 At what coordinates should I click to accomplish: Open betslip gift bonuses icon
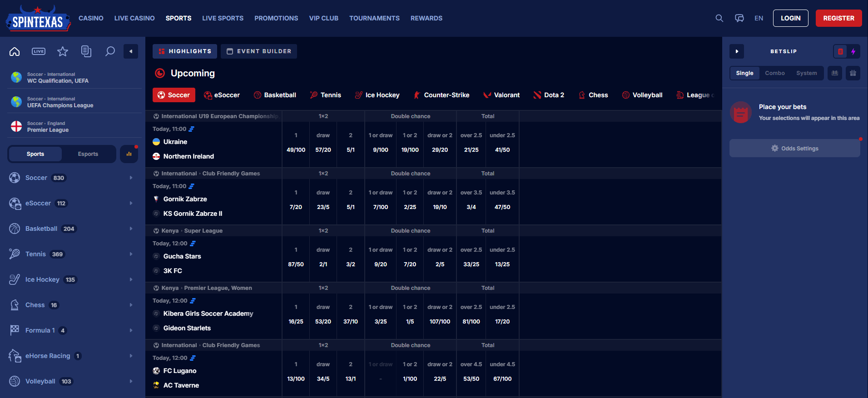pyautogui.click(x=853, y=73)
